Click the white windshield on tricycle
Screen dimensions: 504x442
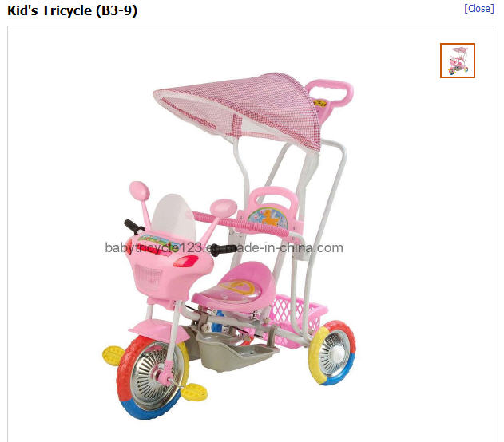point(173,219)
